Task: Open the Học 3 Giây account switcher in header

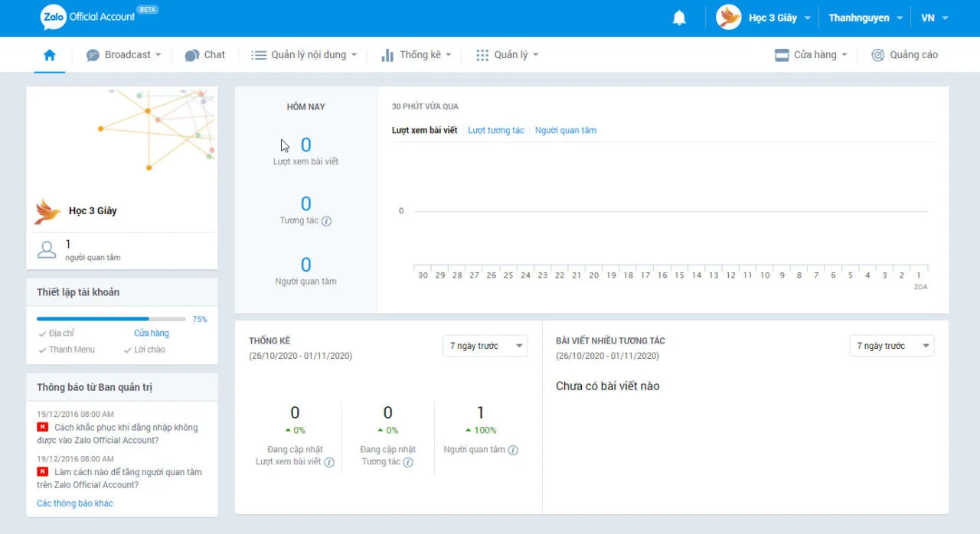Action: pyautogui.click(x=763, y=18)
